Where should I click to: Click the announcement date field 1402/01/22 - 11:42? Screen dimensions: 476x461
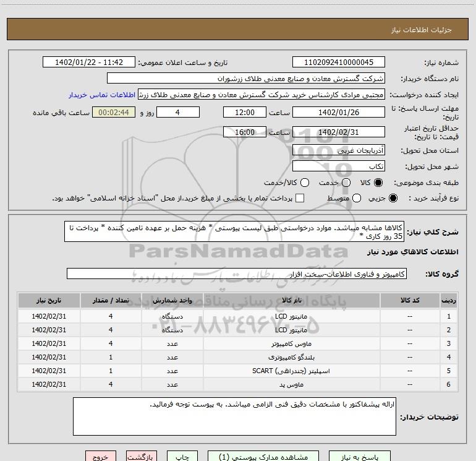pyautogui.click(x=89, y=62)
